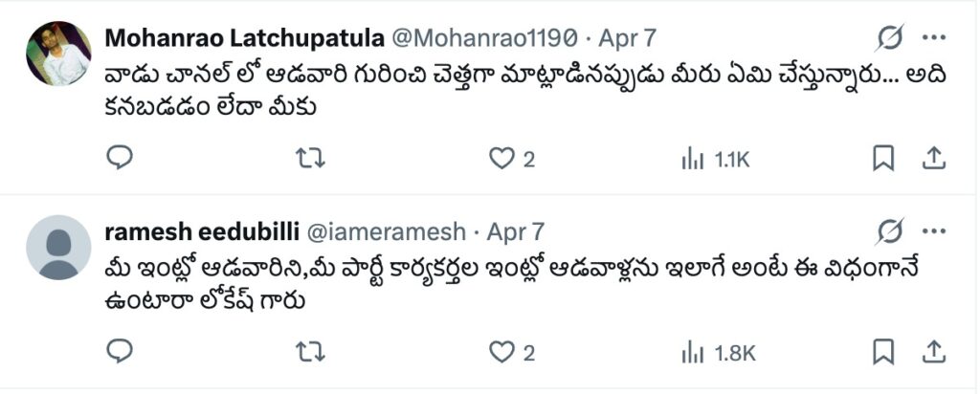Open Grok icon on Mohanrao's tweet
Screen dimensions: 980x394
[890, 38]
